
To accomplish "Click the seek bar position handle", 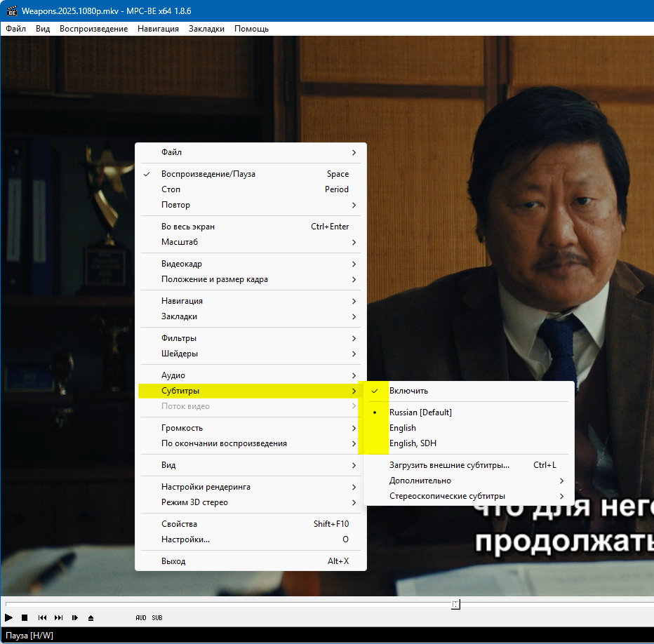I will (x=455, y=604).
